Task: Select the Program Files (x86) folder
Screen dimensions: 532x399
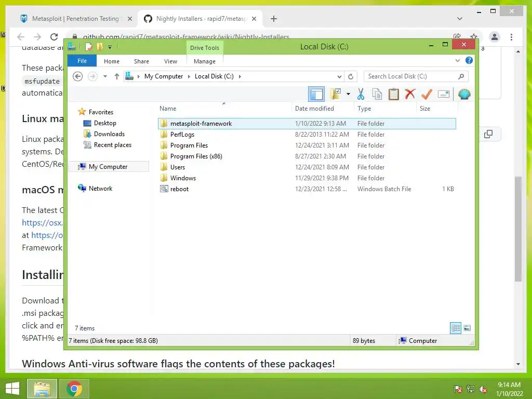Action: [307, 156]
